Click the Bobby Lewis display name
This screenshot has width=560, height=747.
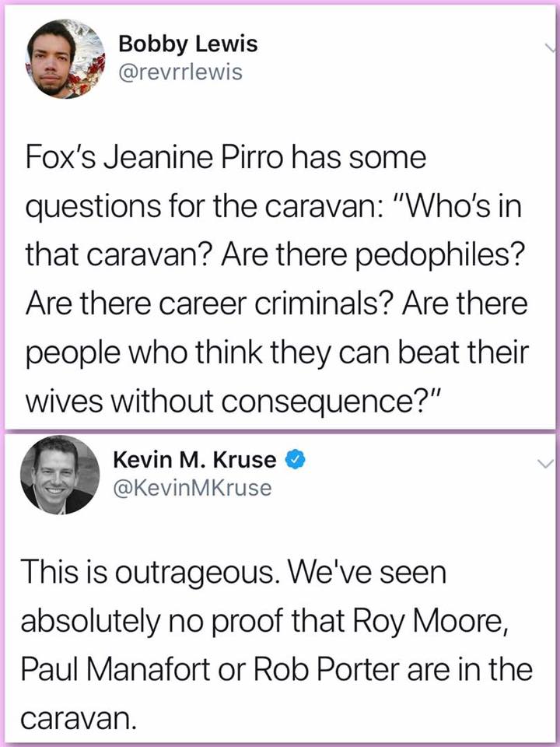187,44
